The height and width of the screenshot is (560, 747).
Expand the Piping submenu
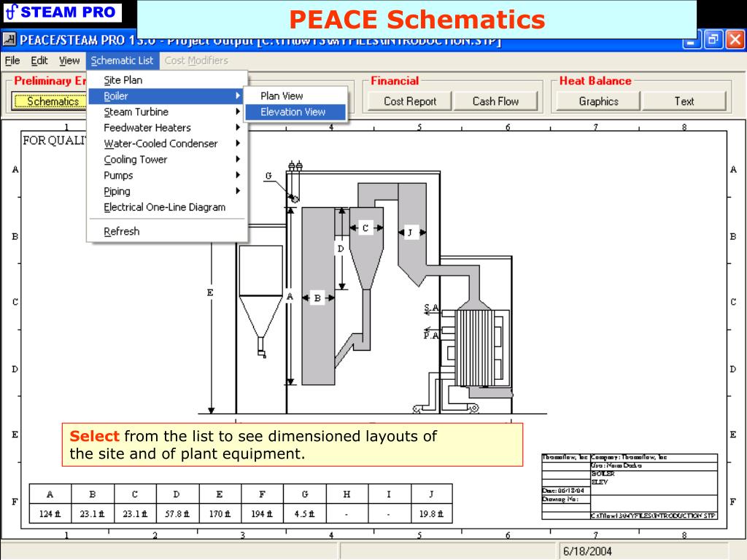167,191
